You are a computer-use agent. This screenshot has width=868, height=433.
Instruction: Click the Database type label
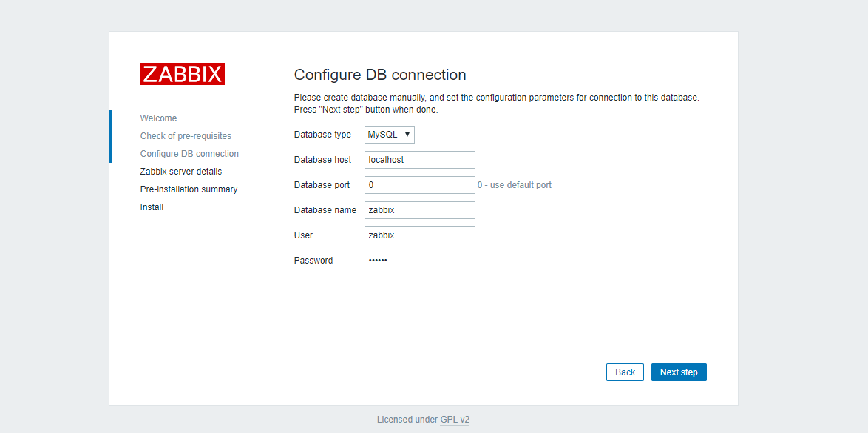(x=322, y=135)
